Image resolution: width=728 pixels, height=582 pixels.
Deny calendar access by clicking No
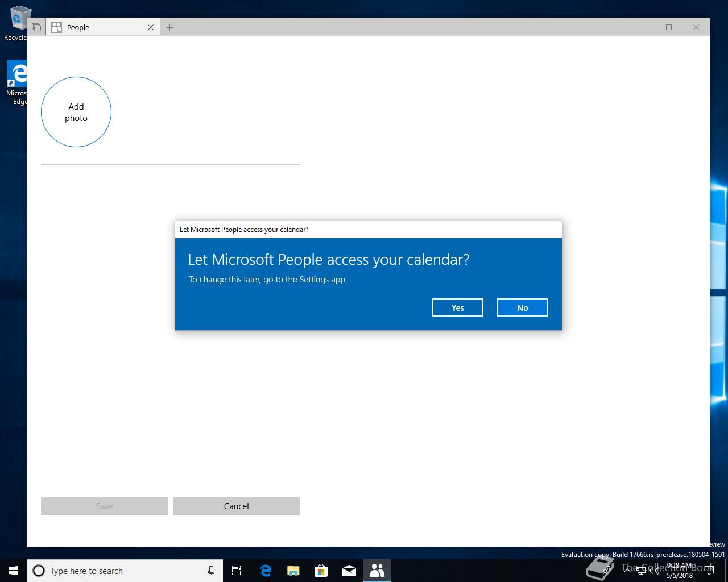[x=522, y=307]
